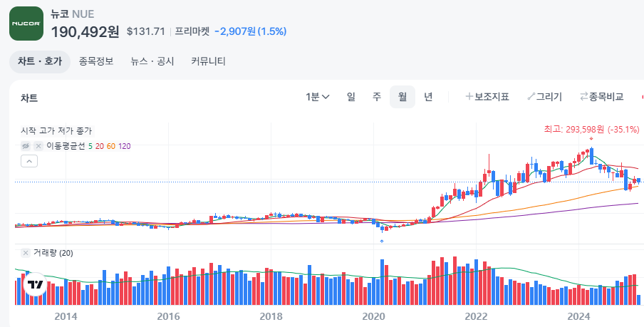The image size is (644, 327).
Task: Click the 이동평균선 indicator name
Action: [x=66, y=146]
